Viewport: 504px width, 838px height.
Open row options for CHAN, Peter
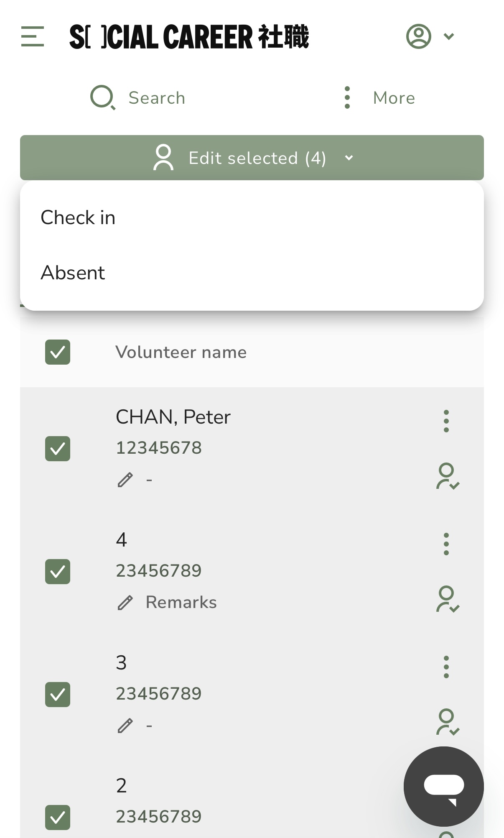(446, 421)
